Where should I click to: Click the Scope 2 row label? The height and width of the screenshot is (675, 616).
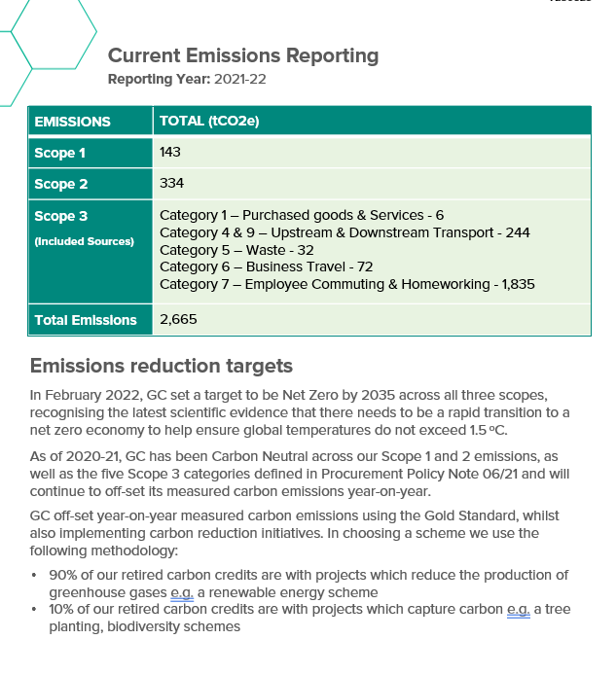click(x=60, y=184)
